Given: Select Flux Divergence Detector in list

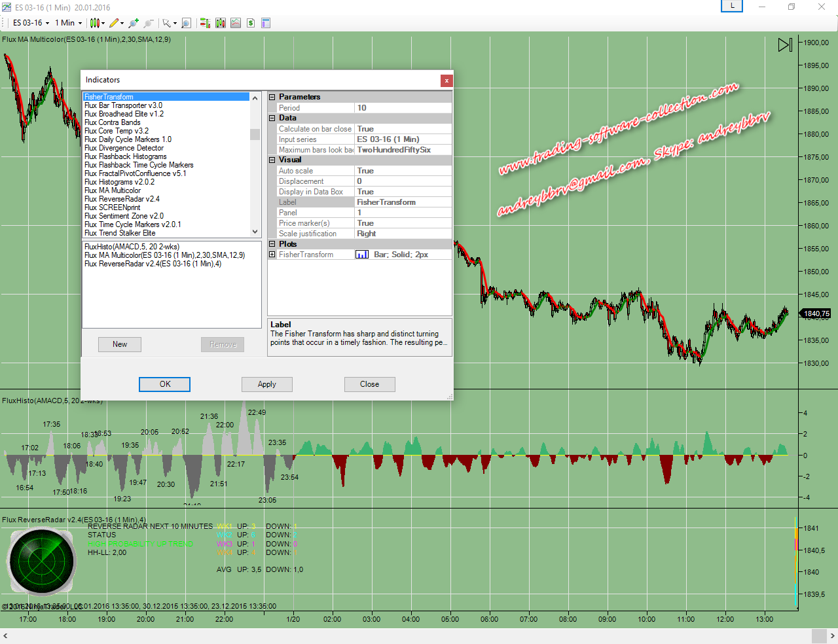Looking at the screenshot, I should (x=124, y=148).
